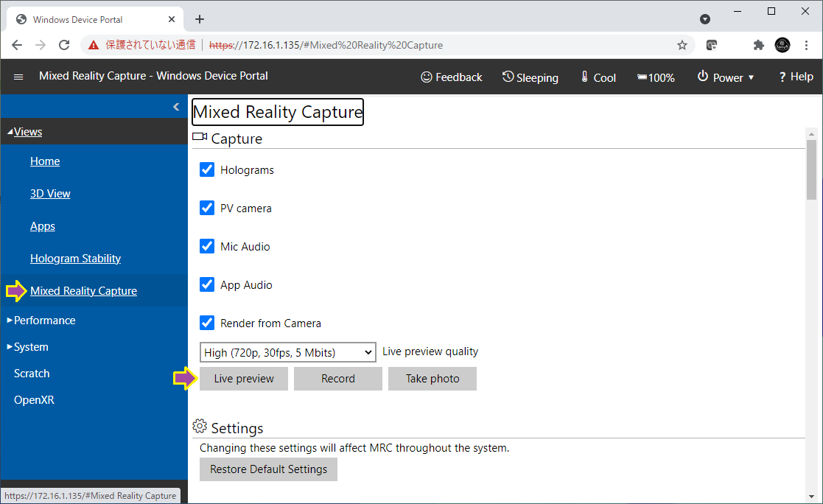Disable the Mic Audio checkbox
The height and width of the screenshot is (504, 823).
point(207,246)
